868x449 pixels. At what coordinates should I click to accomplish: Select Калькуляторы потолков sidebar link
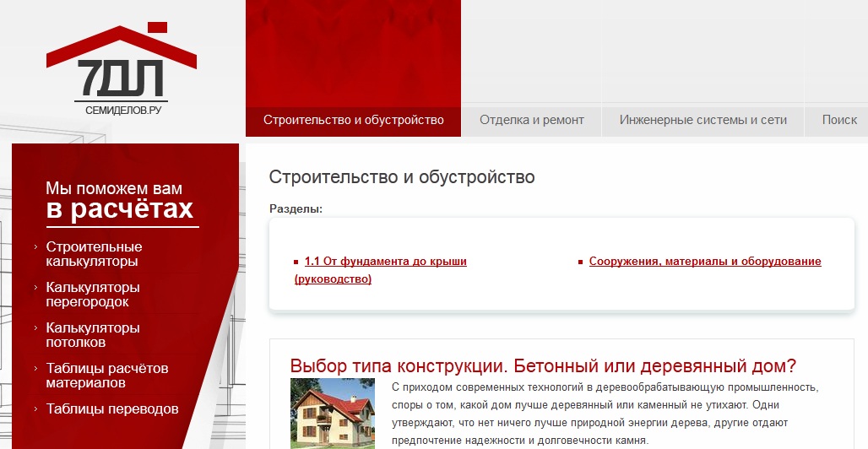click(92, 335)
